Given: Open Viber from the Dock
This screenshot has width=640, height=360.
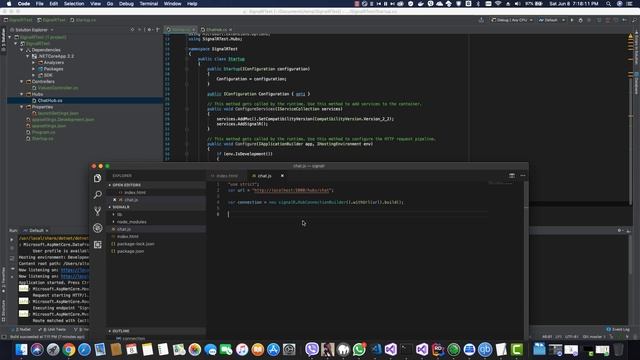Looking at the screenshot, I should (x=312, y=349).
